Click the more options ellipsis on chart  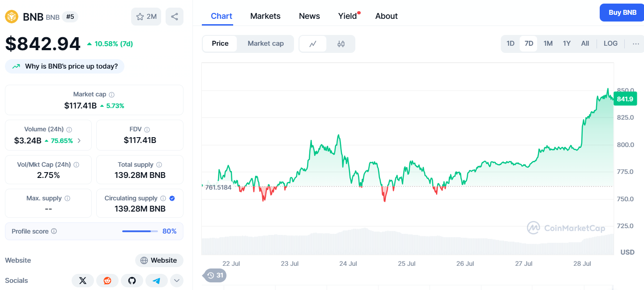[635, 43]
